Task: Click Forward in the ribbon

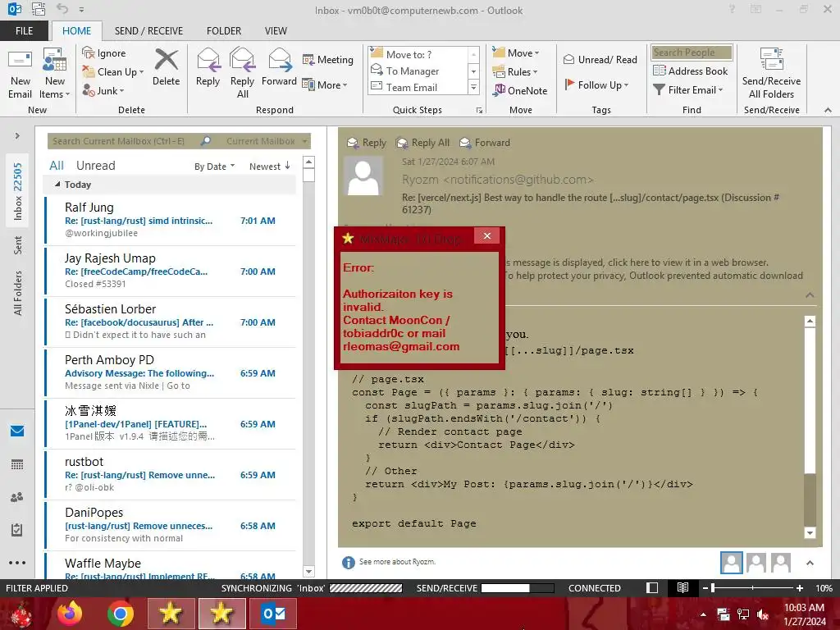Action: click(x=279, y=67)
